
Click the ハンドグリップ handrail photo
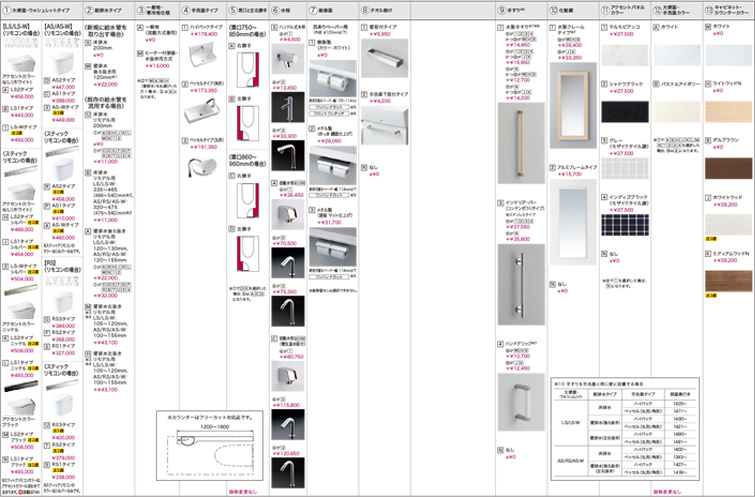(x=521, y=402)
